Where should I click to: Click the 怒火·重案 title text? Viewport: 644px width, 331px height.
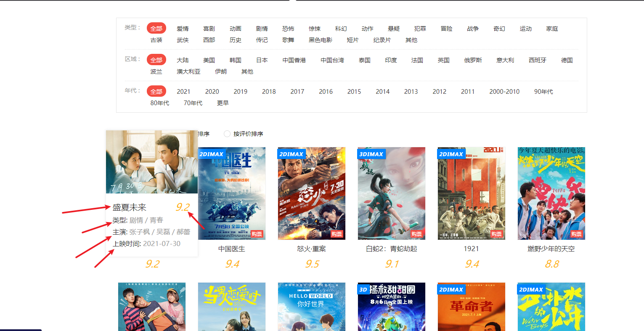pos(312,249)
